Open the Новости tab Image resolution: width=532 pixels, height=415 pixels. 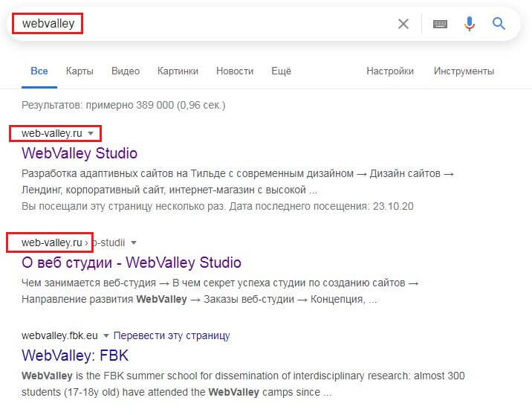pyautogui.click(x=235, y=71)
